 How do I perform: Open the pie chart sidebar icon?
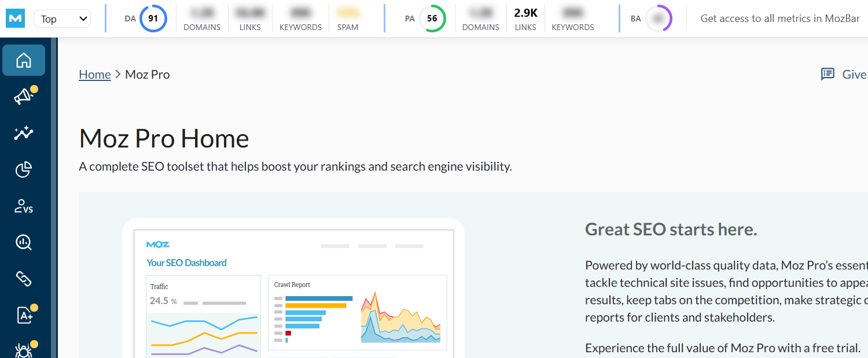(24, 169)
